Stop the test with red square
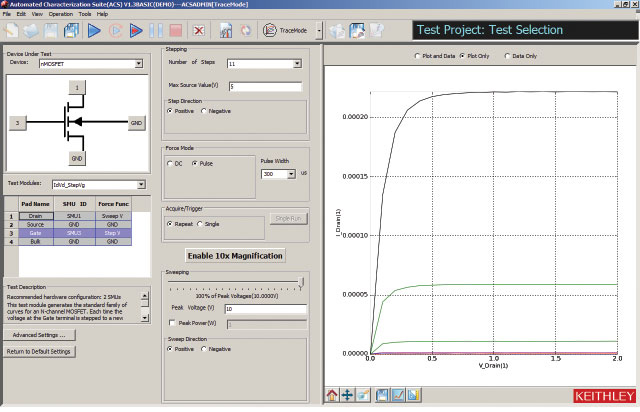The height and width of the screenshot is (412, 640). tap(176, 31)
